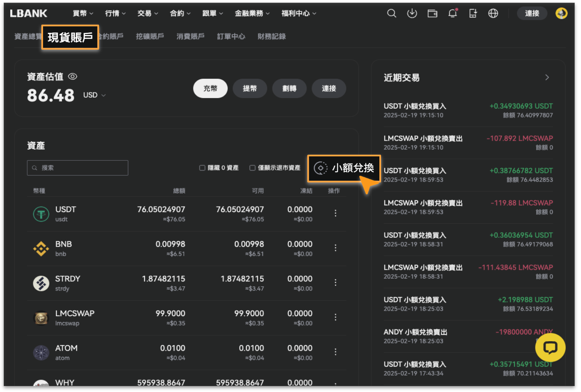Screen dimensions: 581x392
Task: Click the STRDY total 1.87482115 cell
Action: pos(164,279)
